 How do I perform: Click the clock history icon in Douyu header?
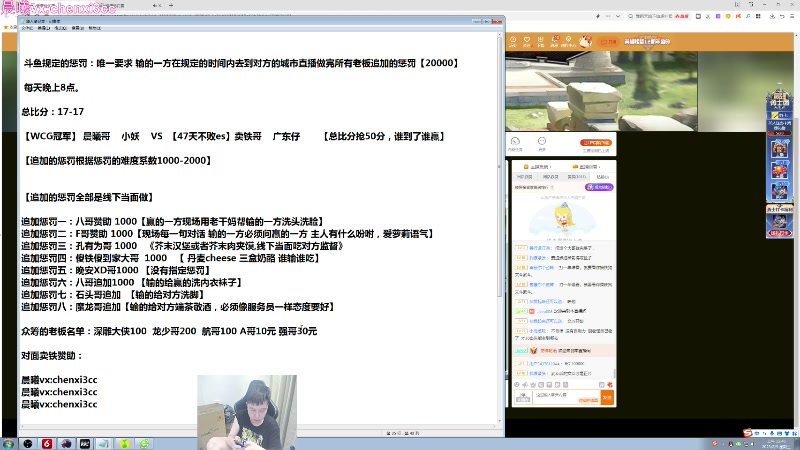coord(513,41)
